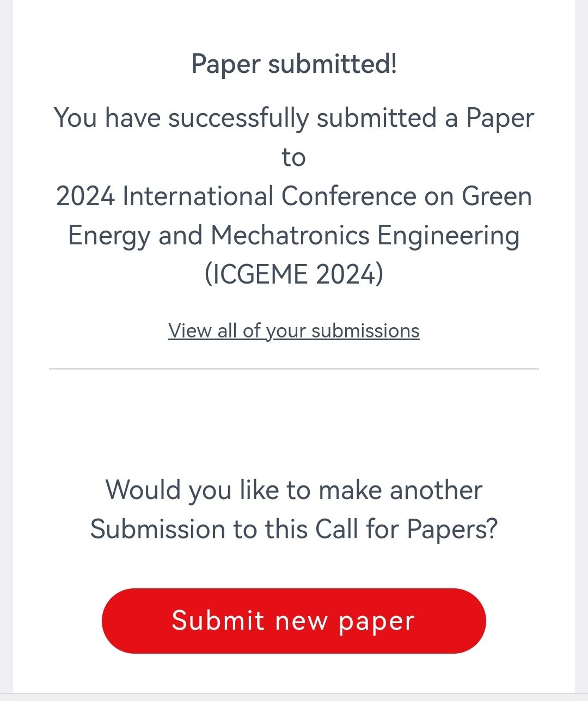Click the Paper submitted! heading

[x=294, y=64]
